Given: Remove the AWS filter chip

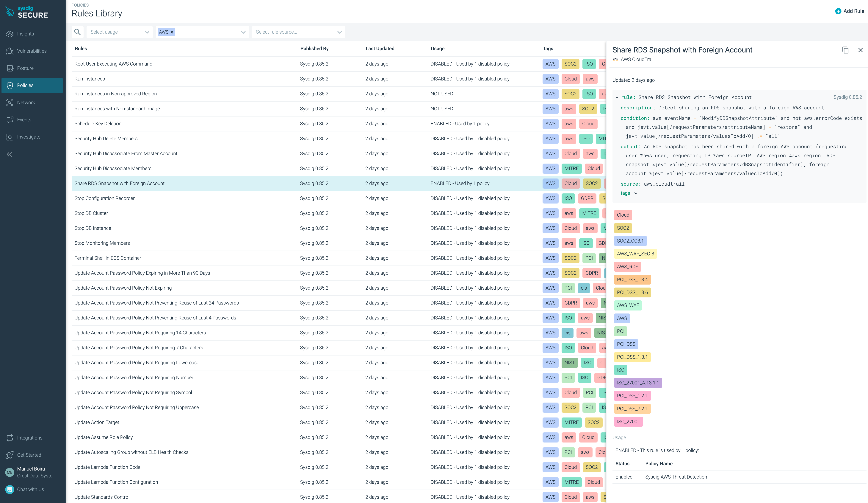Looking at the screenshot, I should [x=172, y=32].
